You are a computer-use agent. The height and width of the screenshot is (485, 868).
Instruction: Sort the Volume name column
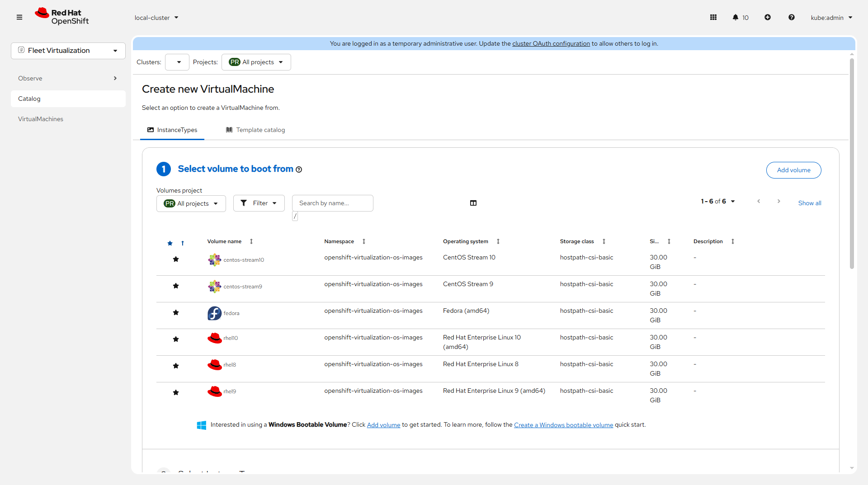(251, 241)
